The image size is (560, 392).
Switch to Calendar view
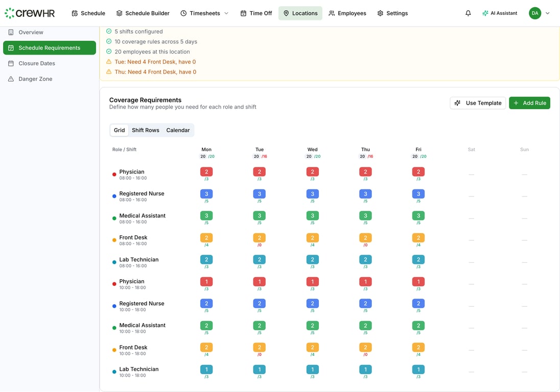[178, 130]
